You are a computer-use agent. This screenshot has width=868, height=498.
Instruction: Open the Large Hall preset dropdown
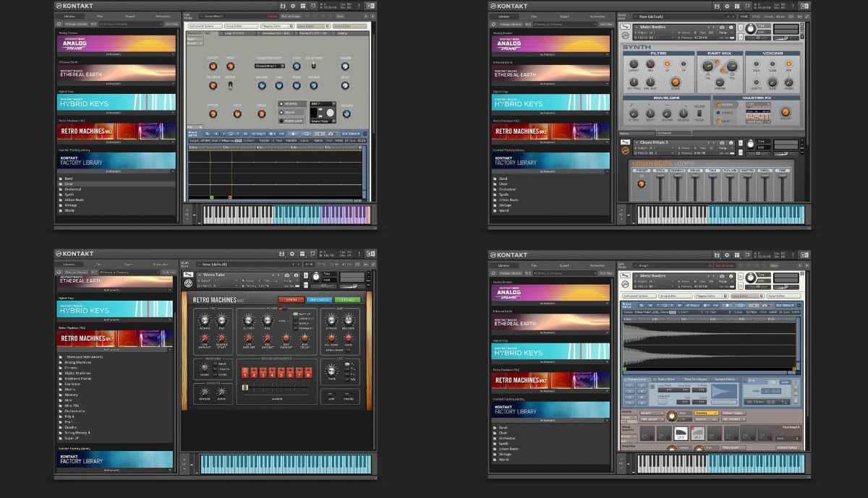click(x=759, y=122)
